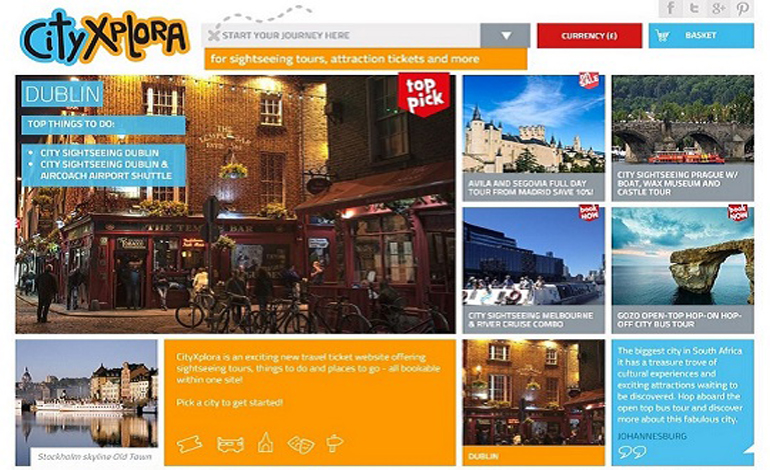Click the quotation marks icon under Johannesburg
The height and width of the screenshot is (470, 770).
click(632, 452)
